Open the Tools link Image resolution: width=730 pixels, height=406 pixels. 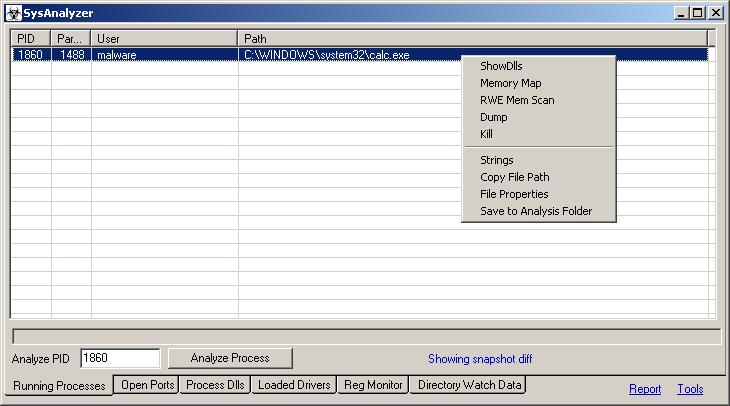click(690, 389)
